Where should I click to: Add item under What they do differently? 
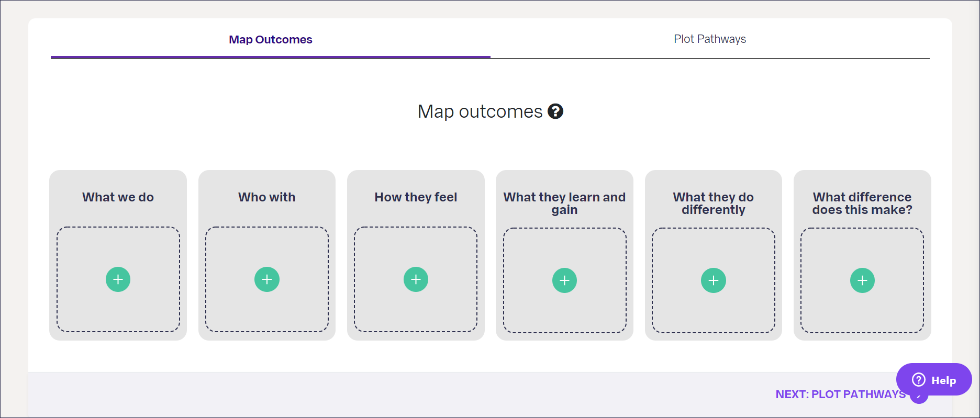[714, 280]
